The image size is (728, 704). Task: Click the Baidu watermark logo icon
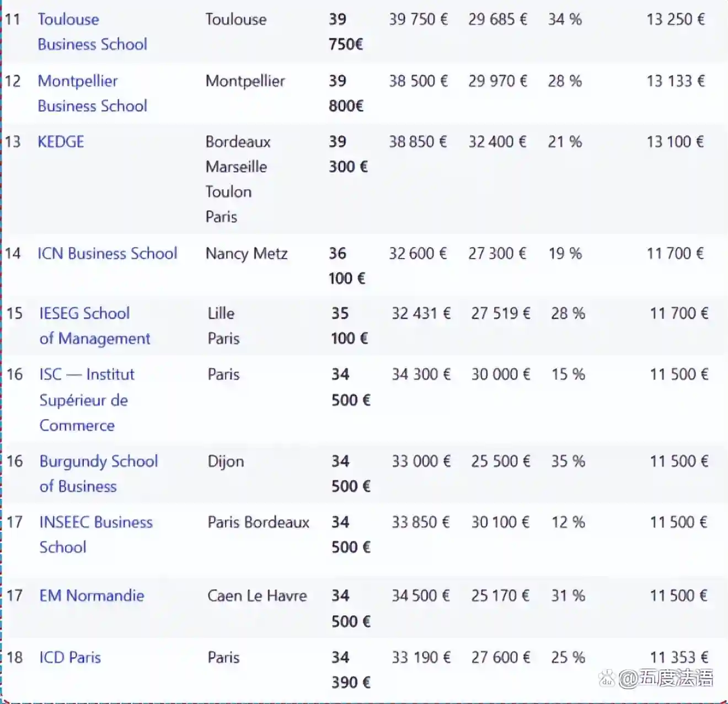click(x=607, y=678)
